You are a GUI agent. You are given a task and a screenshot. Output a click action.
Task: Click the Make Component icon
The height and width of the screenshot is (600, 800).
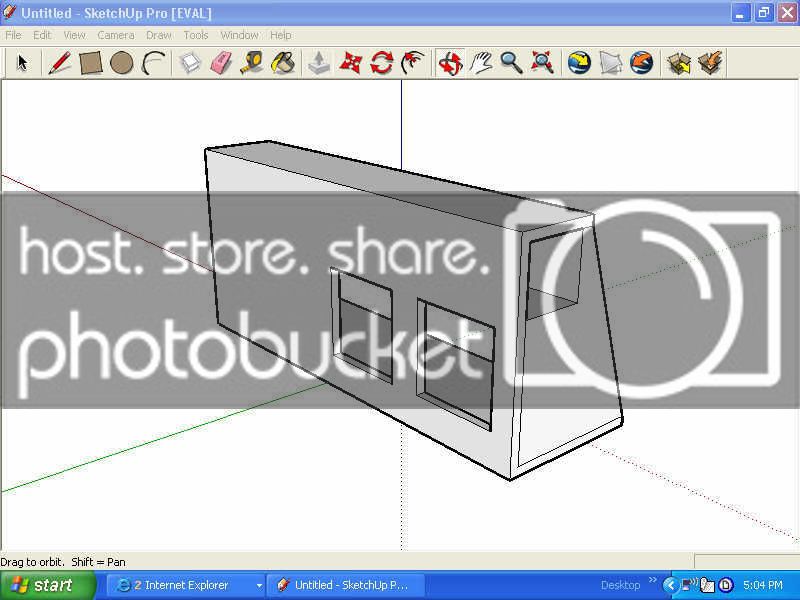tap(190, 63)
